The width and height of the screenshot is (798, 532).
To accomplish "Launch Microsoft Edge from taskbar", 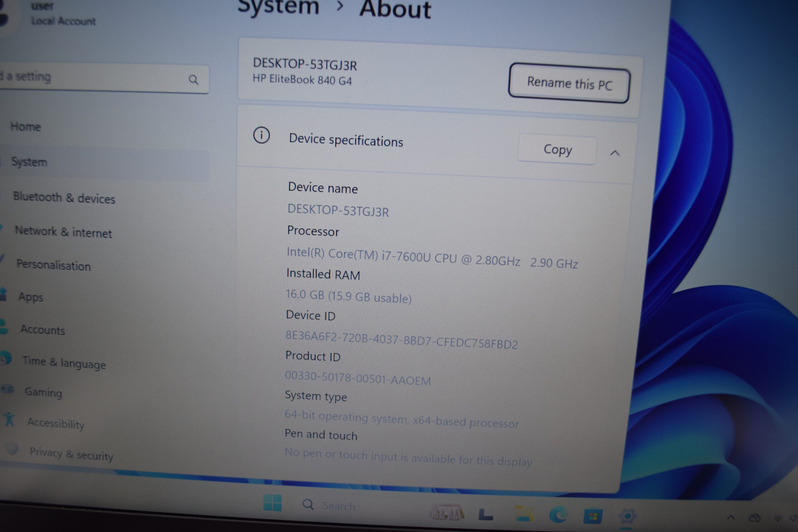I will pyautogui.click(x=559, y=514).
